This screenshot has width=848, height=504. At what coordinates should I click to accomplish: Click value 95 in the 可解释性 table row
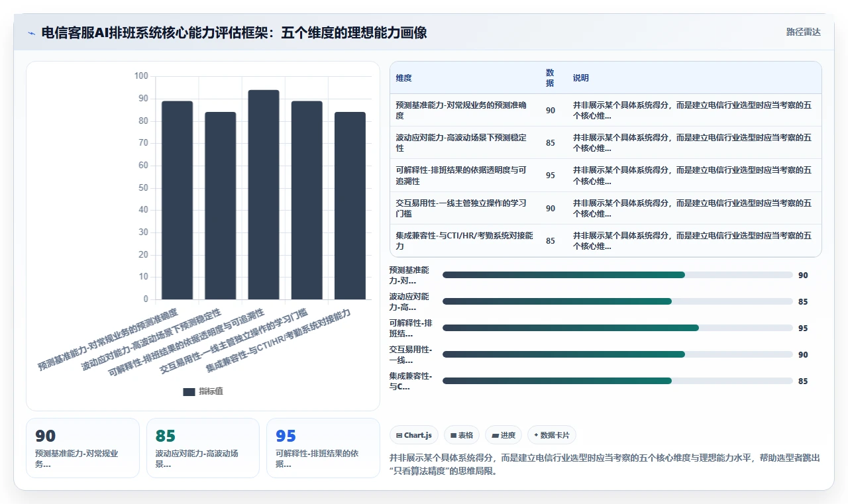[x=551, y=176]
